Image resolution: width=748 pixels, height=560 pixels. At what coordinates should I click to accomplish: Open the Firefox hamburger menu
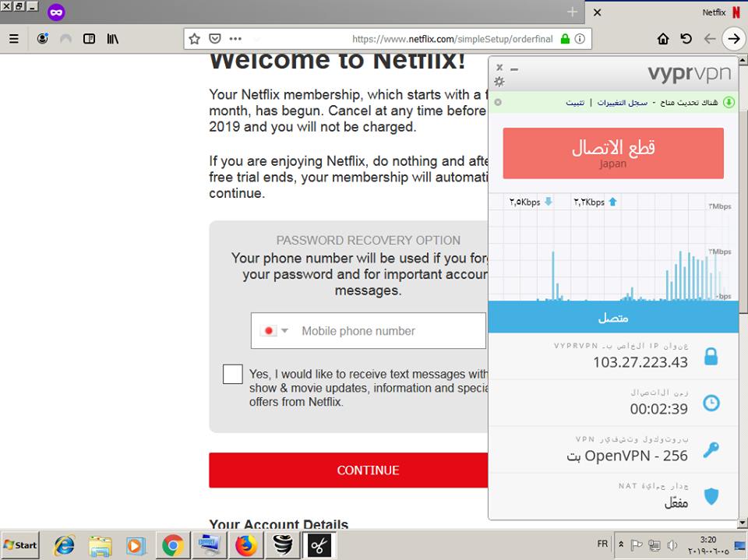pos(13,38)
